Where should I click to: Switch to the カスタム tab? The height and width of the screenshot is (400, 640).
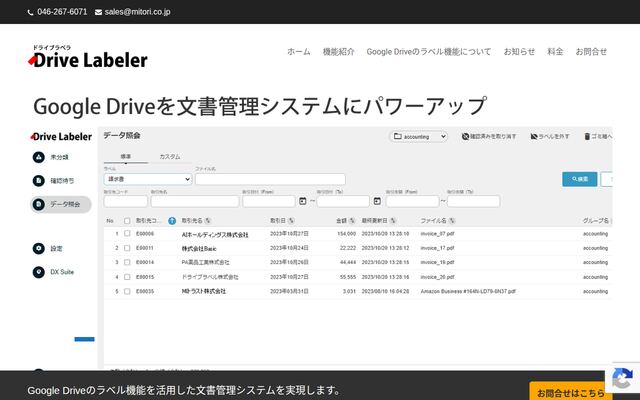click(x=170, y=157)
